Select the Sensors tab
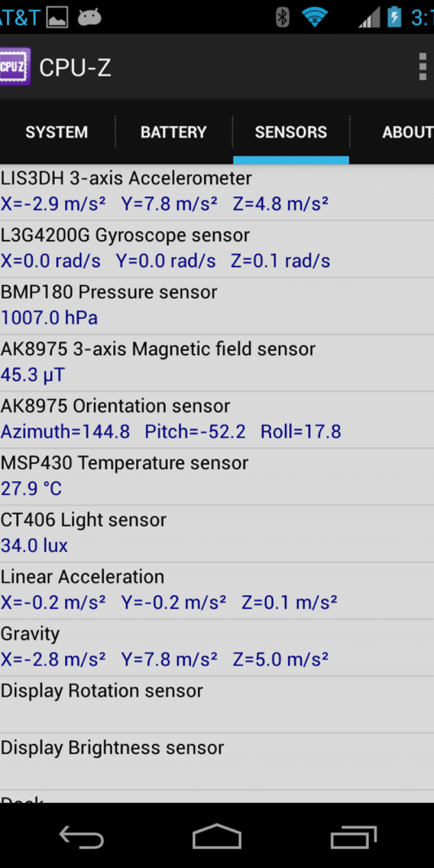 coord(291,132)
